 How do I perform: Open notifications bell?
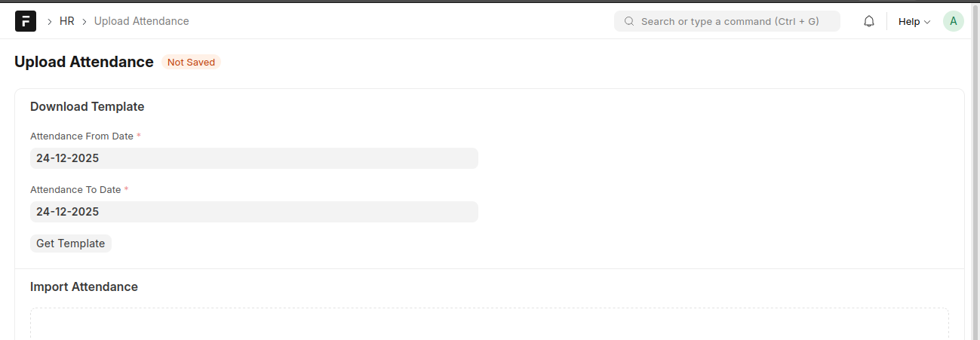click(869, 21)
